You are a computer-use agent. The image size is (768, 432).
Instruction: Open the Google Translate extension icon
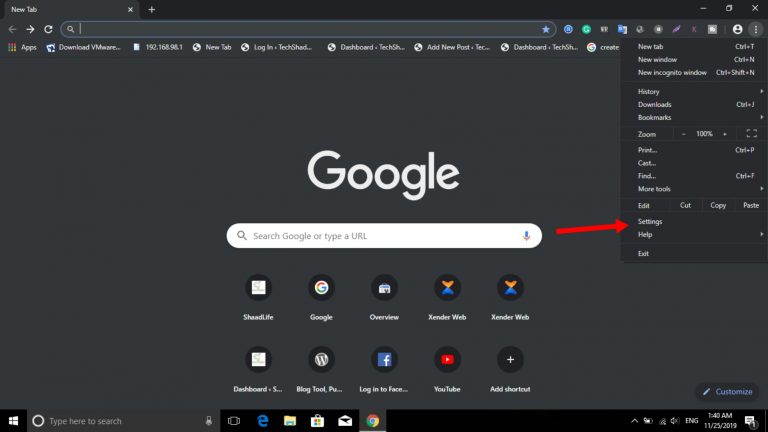coord(622,29)
